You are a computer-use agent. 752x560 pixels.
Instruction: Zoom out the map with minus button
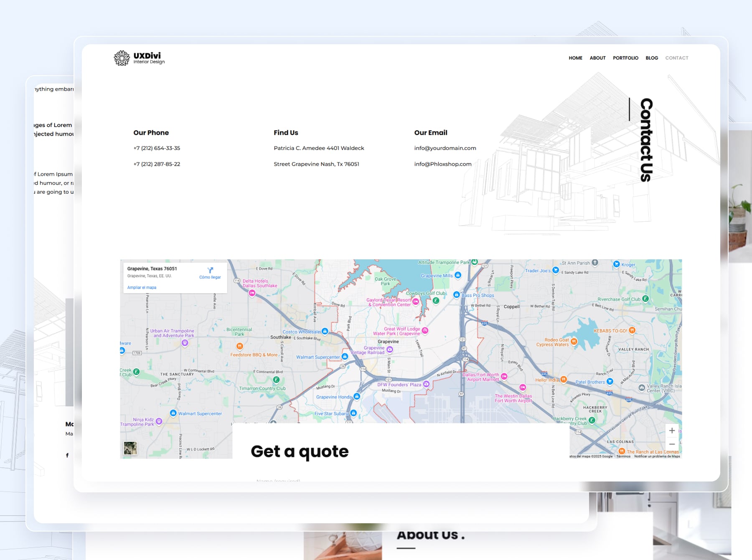(672, 444)
